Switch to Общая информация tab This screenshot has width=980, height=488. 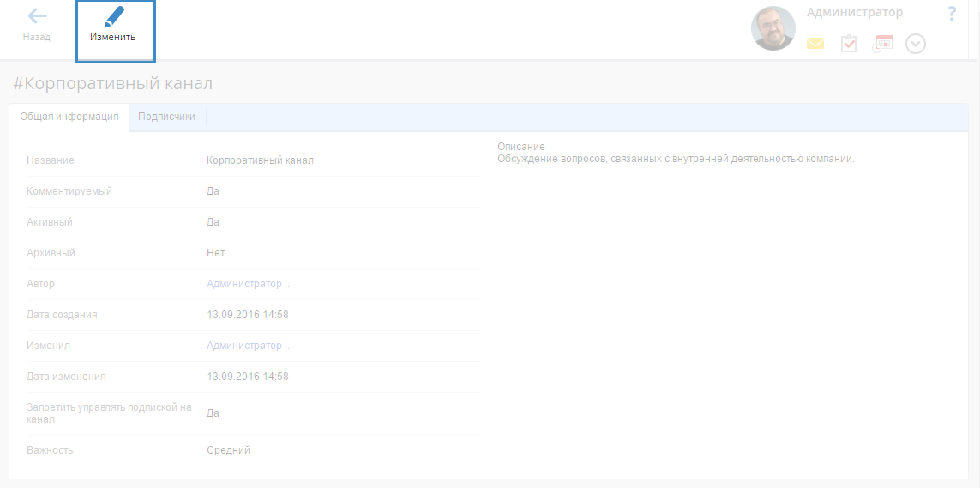pos(69,117)
